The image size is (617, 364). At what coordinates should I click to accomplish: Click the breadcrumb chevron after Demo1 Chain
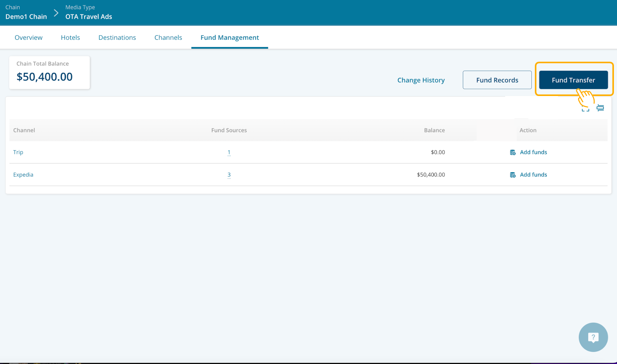56,13
